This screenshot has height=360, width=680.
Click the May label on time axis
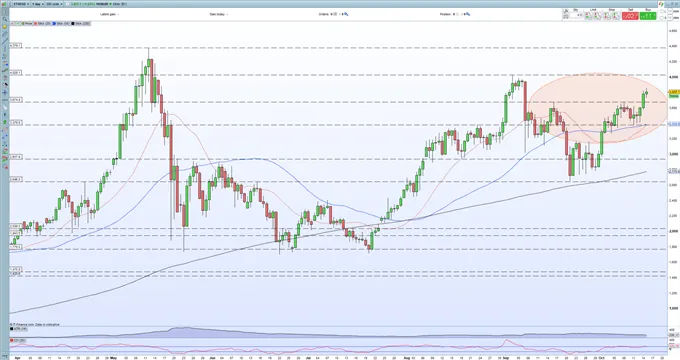(114, 358)
